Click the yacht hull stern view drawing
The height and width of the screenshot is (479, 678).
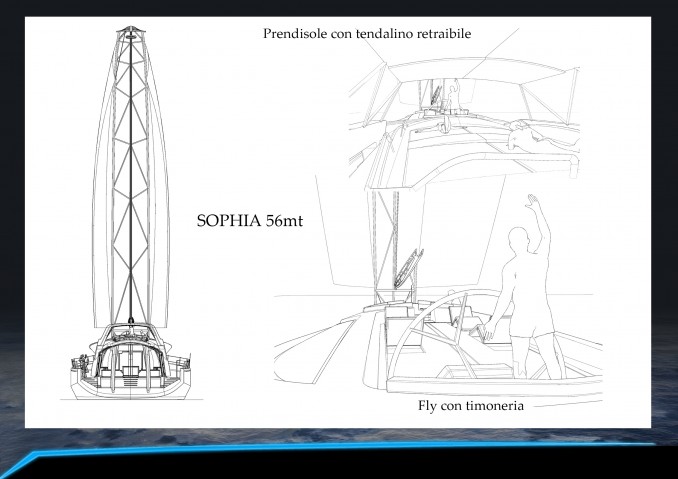(131, 361)
